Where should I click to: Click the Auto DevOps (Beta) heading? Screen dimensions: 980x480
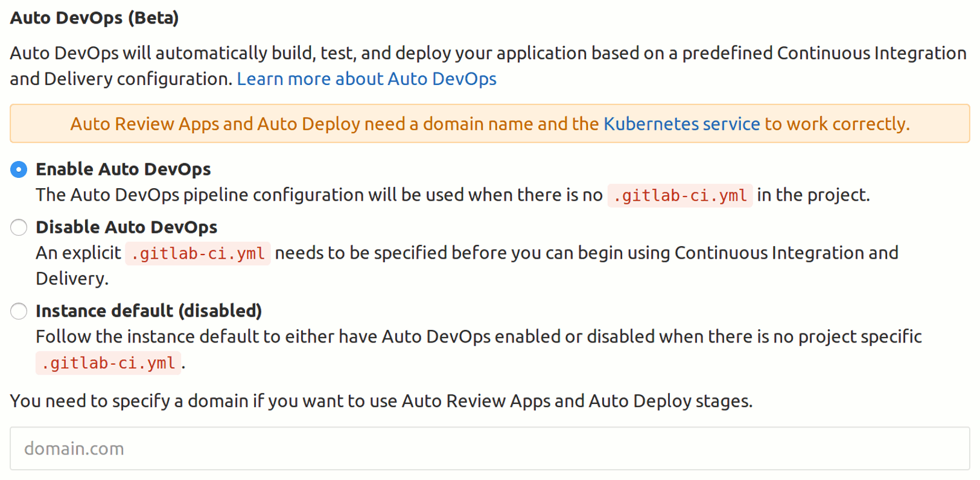point(94,18)
